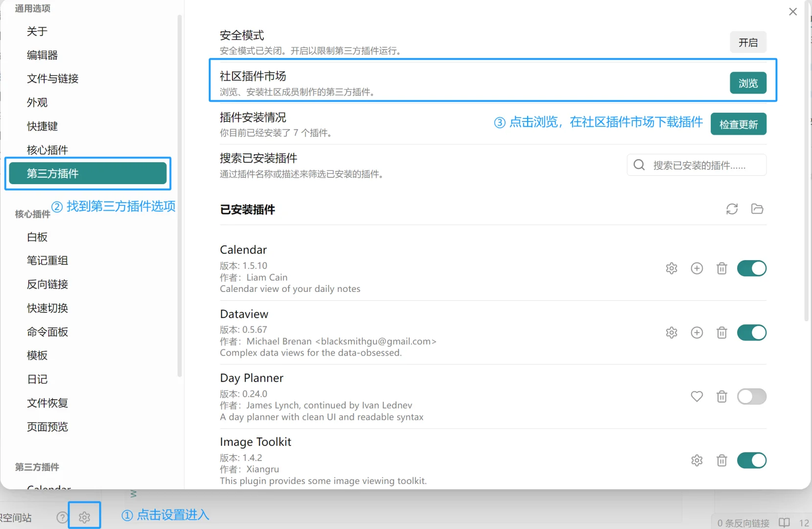Open the plugins folder icon
This screenshot has width=812, height=529.
click(757, 209)
